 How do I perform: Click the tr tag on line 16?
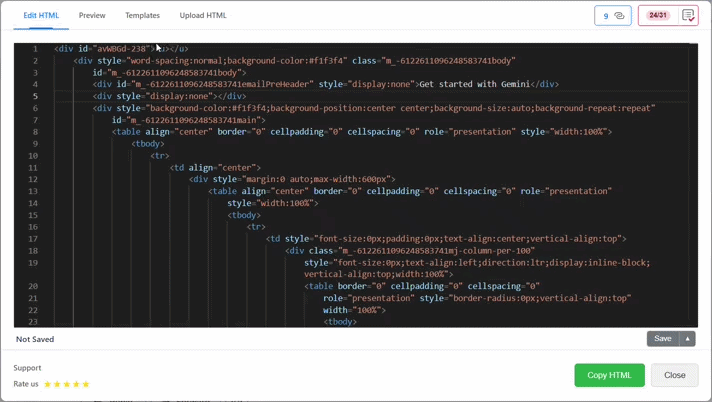[x=256, y=227]
